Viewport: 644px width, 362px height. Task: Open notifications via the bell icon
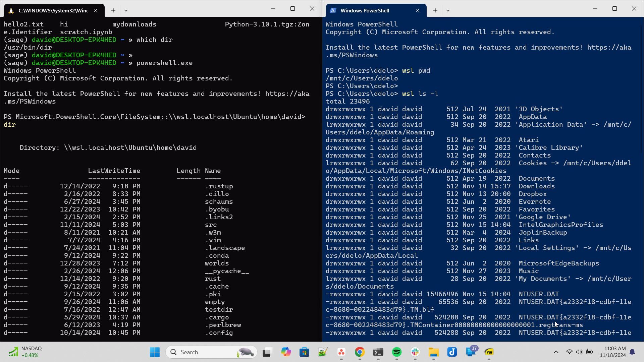click(633, 352)
